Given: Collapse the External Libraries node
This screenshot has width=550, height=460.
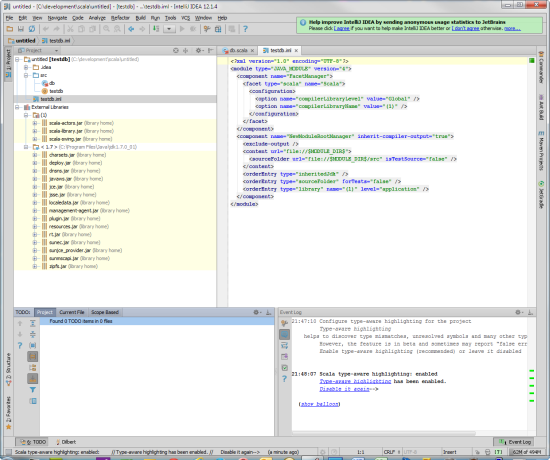Looking at the screenshot, I should 17,107.
